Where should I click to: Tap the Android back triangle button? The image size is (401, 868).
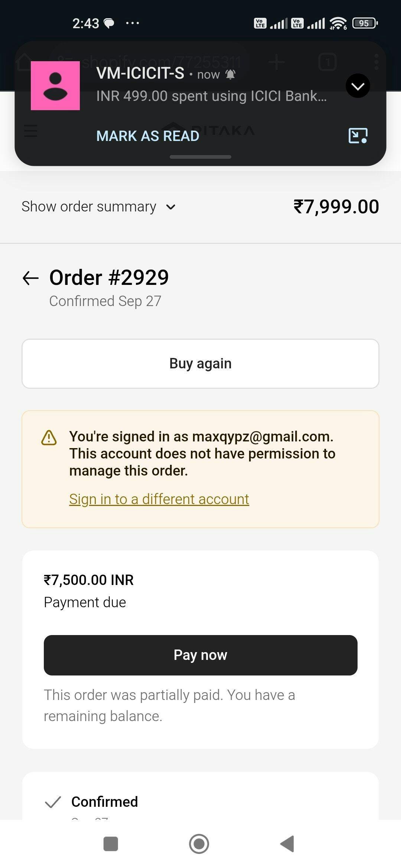(x=287, y=844)
